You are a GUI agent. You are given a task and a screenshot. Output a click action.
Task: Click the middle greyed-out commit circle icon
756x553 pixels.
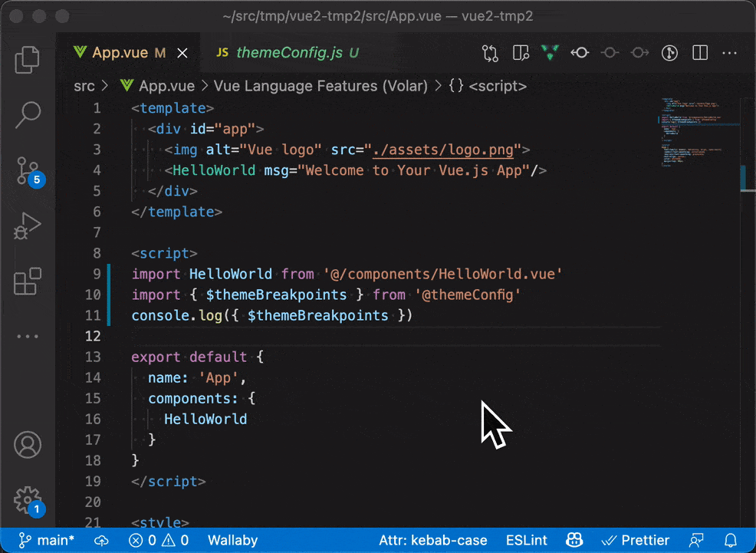(610, 53)
